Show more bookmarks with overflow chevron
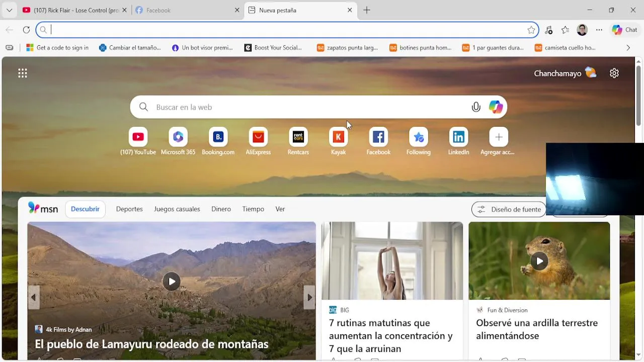Image resolution: width=644 pixels, height=362 pixels. [628, 48]
